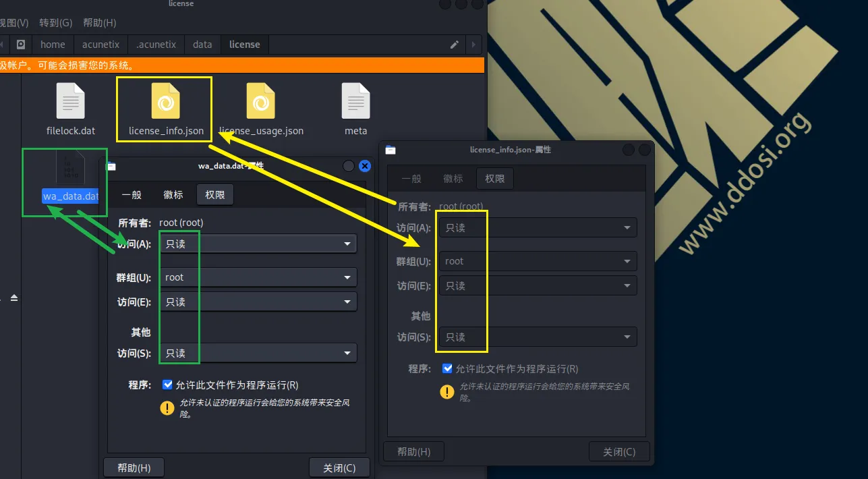Navigate to .acunetix in the path bar
The image size is (868, 479).
[156, 45]
